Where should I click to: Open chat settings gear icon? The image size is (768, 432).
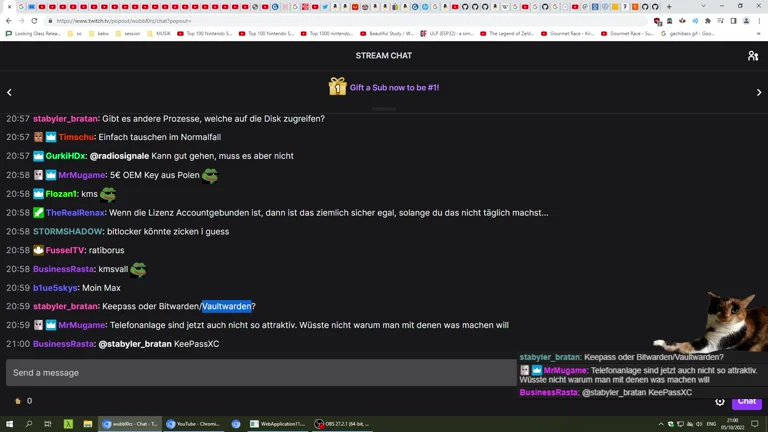click(720, 402)
